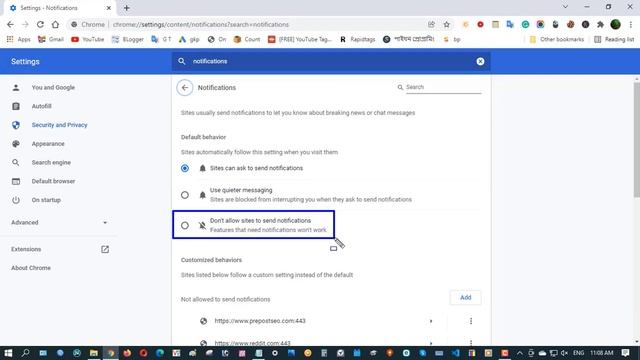Open Windows Start menu
Screen dimensions: 640x360
(x=8, y=353)
